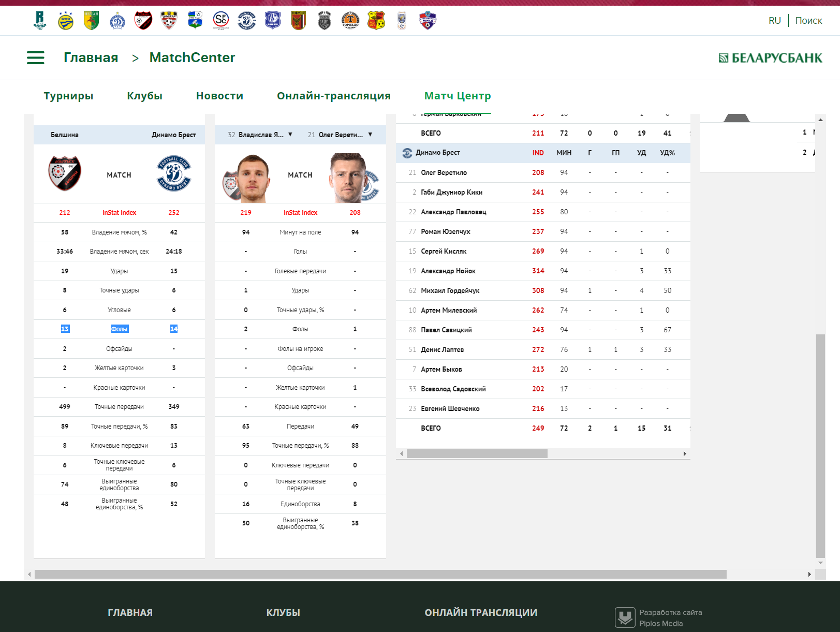Open the Neman club logo

click(x=92, y=21)
